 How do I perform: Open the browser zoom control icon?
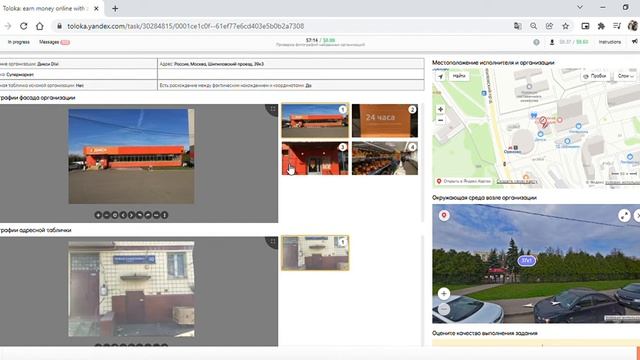(x=533, y=26)
